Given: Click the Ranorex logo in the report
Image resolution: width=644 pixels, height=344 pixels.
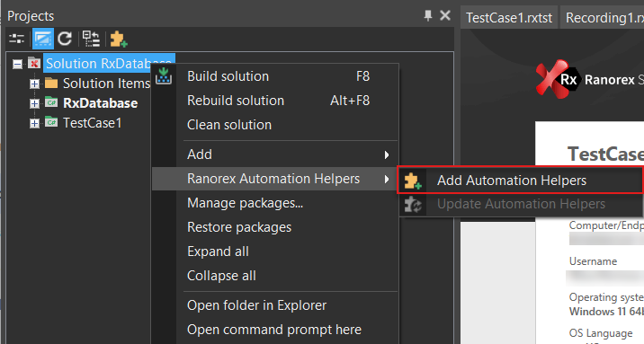Looking at the screenshot, I should [x=558, y=79].
